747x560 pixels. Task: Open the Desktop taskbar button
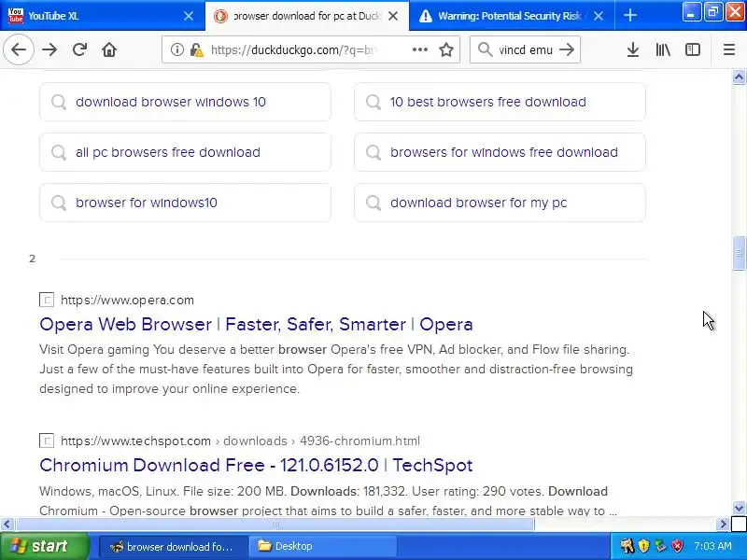323,546
